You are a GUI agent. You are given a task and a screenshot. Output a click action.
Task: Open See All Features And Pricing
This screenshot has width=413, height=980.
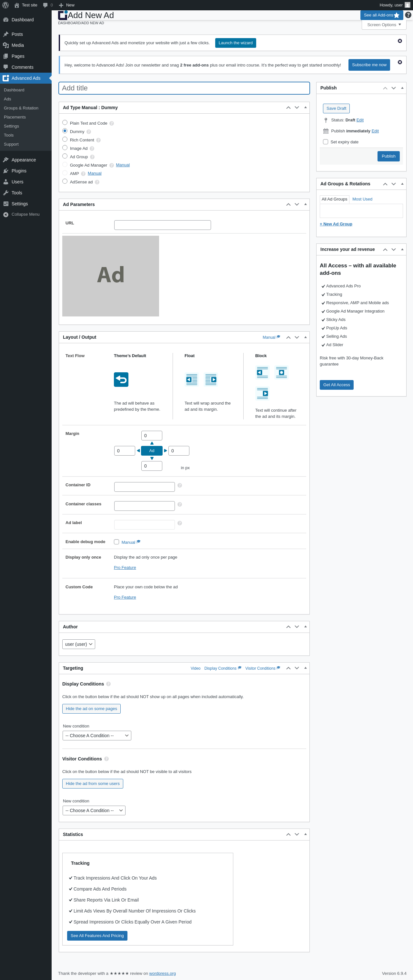tap(97, 935)
